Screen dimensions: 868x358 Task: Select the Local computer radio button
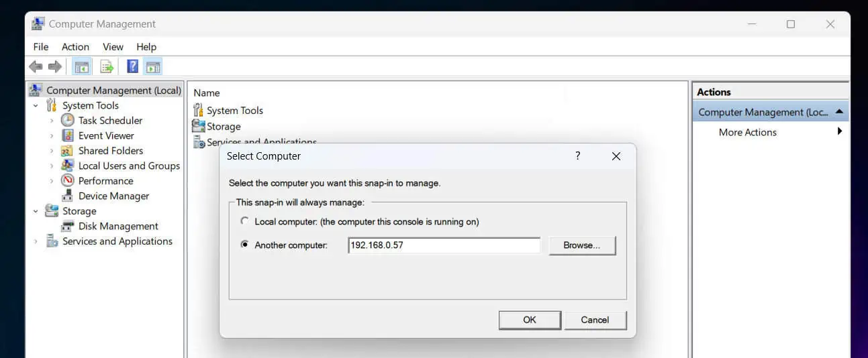(244, 221)
